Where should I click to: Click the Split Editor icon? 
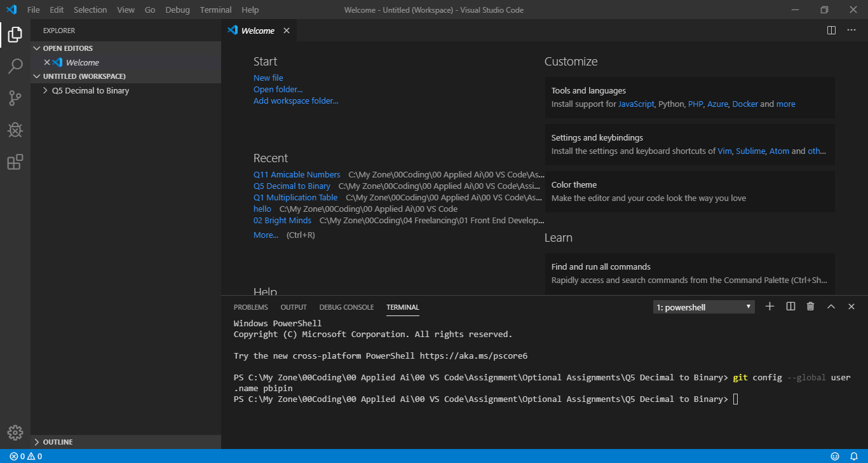(831, 30)
